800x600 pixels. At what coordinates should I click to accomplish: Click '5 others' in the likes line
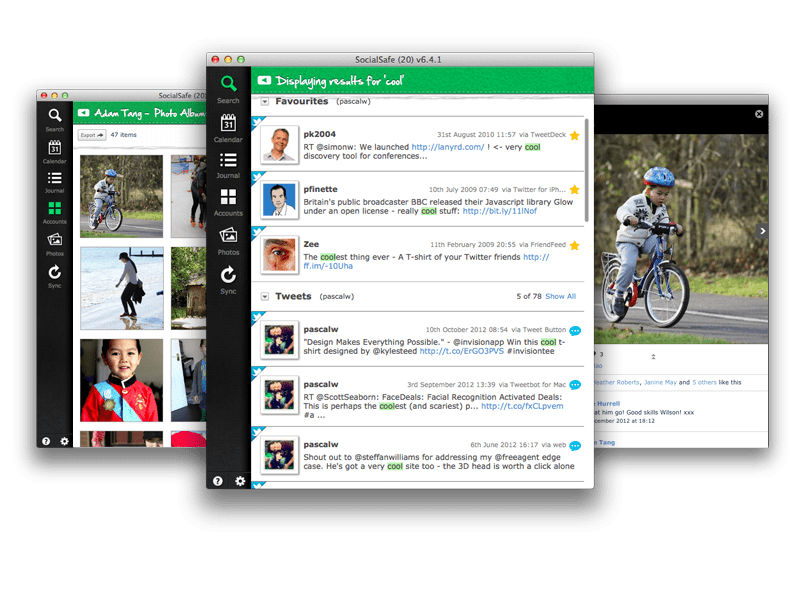point(704,382)
